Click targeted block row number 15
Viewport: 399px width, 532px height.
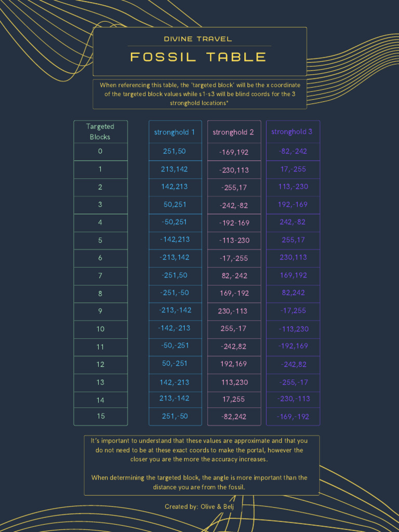tap(100, 416)
